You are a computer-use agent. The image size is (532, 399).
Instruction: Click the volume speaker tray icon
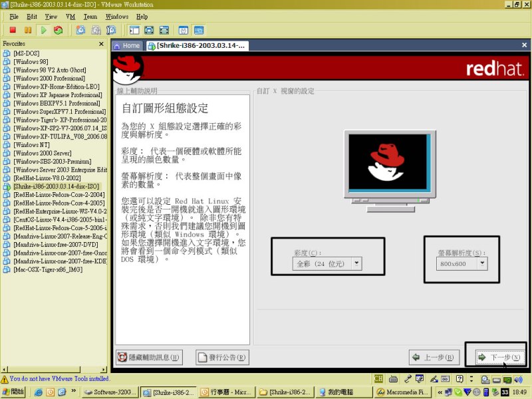[x=519, y=380]
